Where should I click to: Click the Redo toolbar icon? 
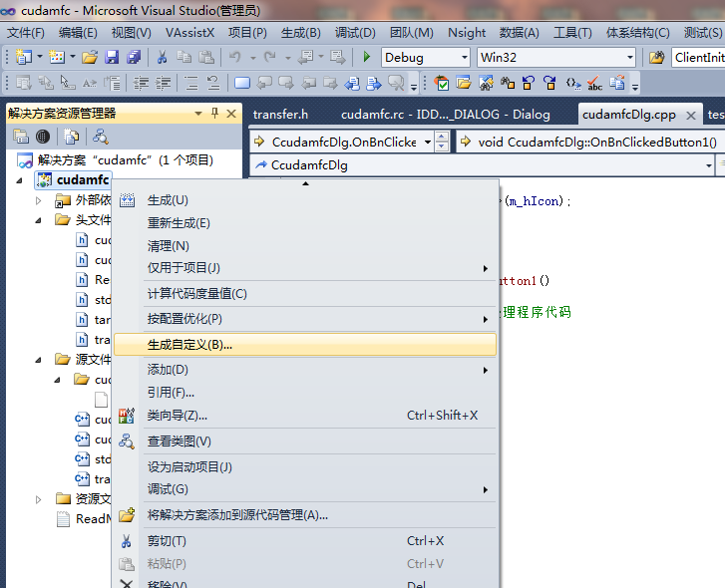tap(270, 57)
